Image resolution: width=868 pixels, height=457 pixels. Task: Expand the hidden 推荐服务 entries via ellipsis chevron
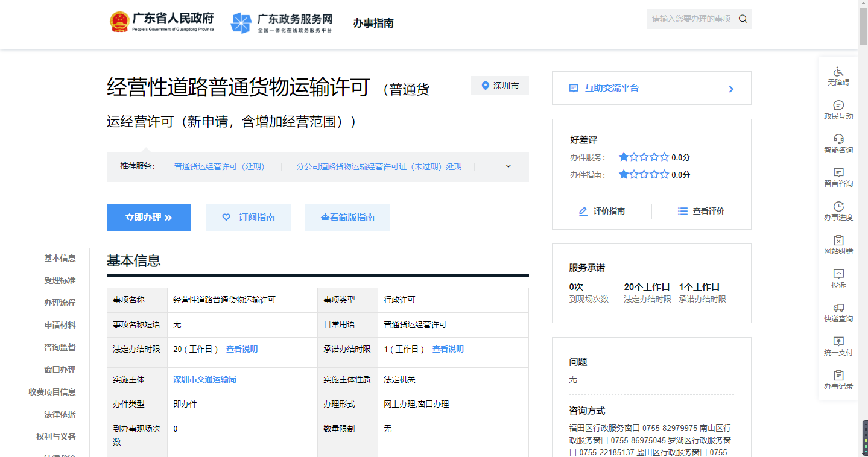507,166
